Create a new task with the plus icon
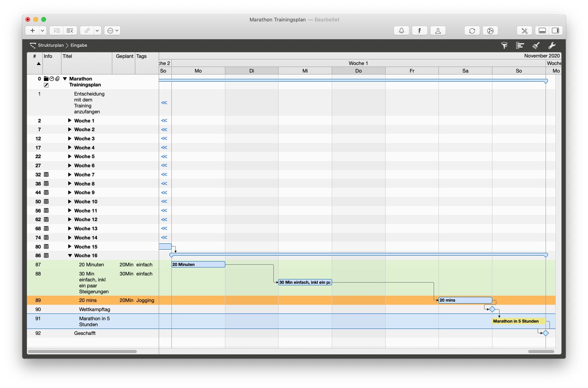 [x=32, y=31]
